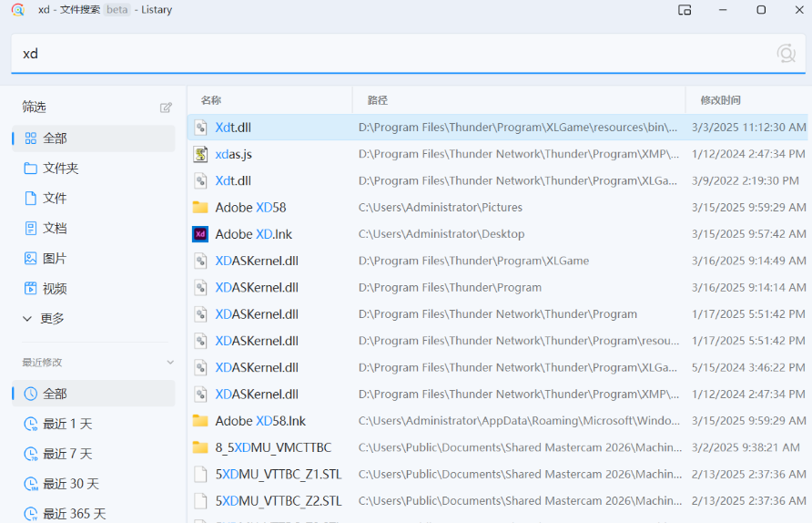This screenshot has height=523, width=812.
Task: Expand the 更多 filter list
Action: tap(53, 319)
